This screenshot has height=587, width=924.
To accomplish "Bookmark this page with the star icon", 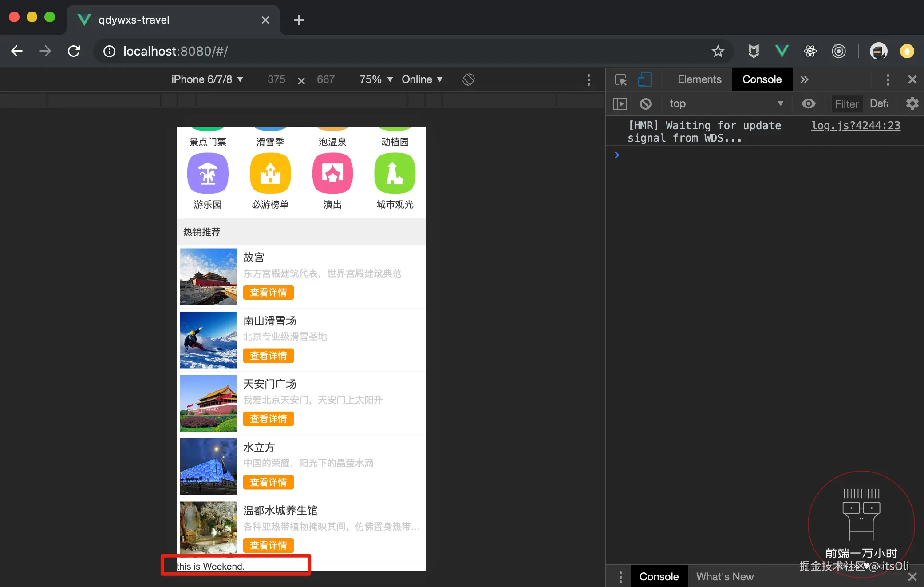I will (x=718, y=51).
